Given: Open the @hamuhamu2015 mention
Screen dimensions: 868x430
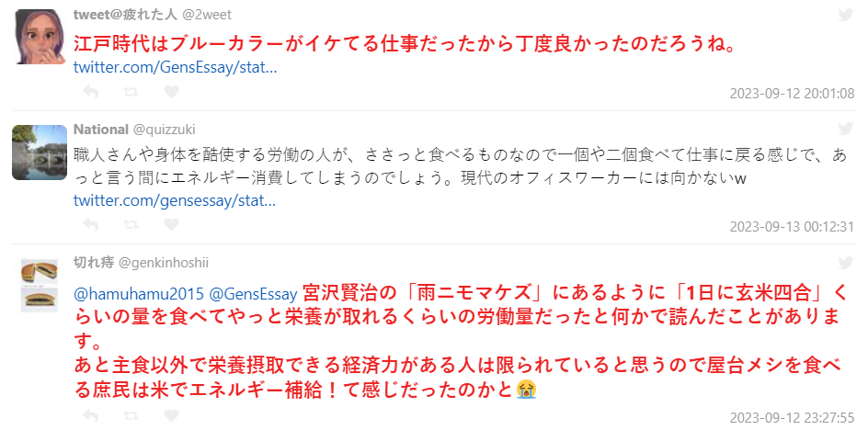Looking at the screenshot, I should (x=139, y=294).
